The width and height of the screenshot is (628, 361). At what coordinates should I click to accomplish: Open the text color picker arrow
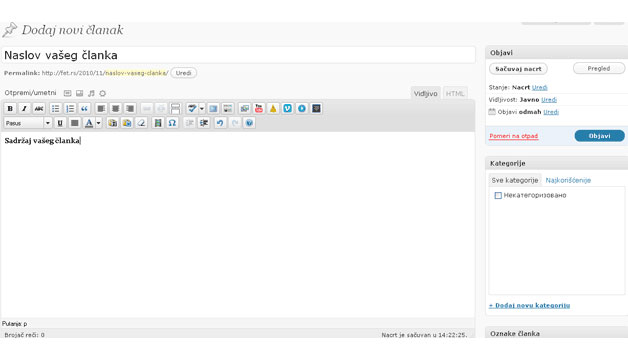[x=99, y=123]
